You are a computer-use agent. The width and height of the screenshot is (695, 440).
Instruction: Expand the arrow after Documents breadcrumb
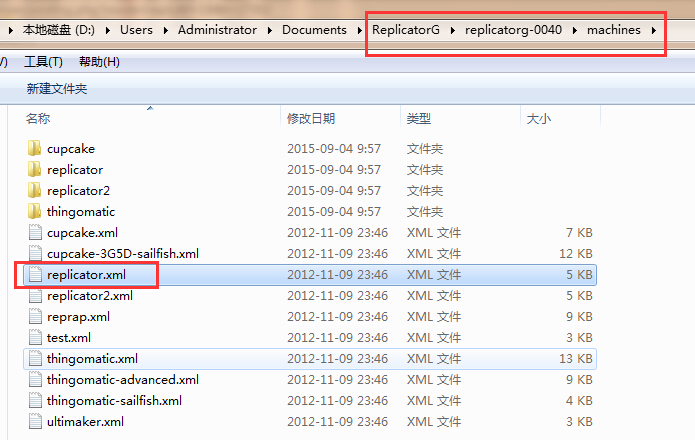pos(359,30)
